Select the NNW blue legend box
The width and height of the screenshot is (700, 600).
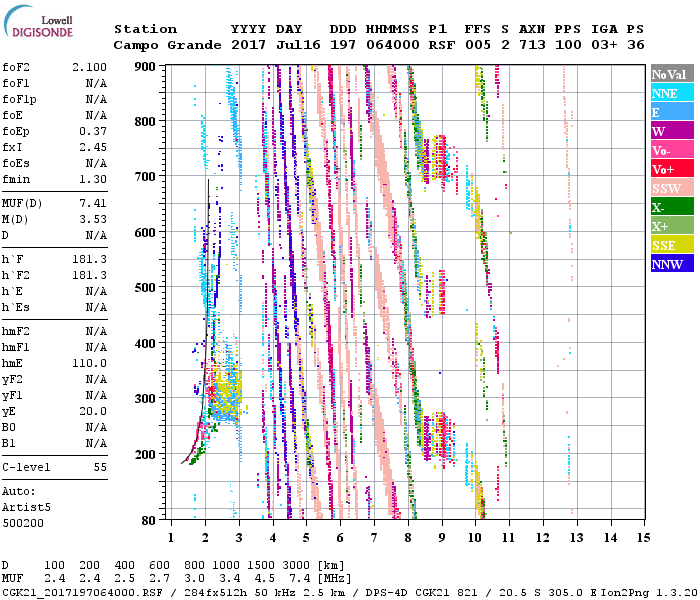(672, 265)
